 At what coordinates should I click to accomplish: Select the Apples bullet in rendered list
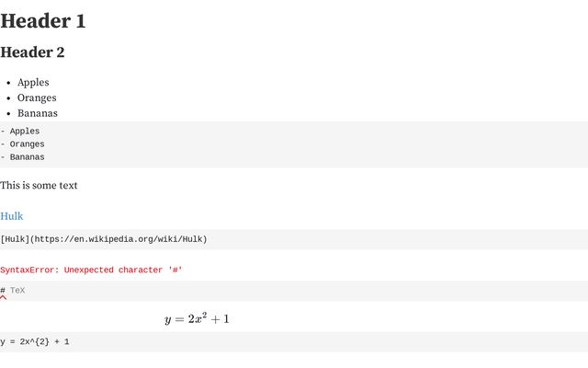(x=33, y=83)
